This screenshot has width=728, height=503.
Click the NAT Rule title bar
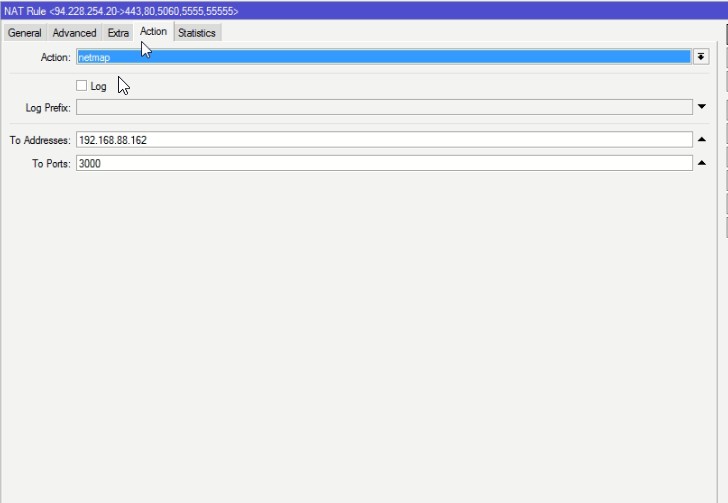[x=364, y=11]
